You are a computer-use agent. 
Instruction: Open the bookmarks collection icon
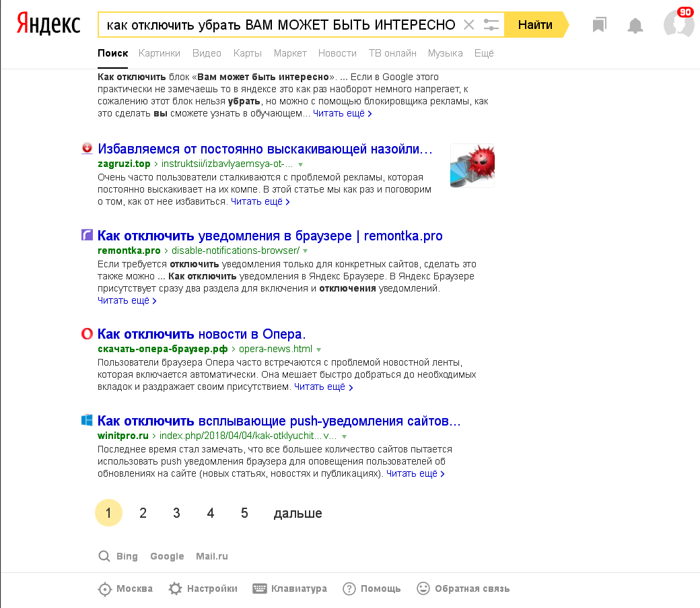point(599,25)
